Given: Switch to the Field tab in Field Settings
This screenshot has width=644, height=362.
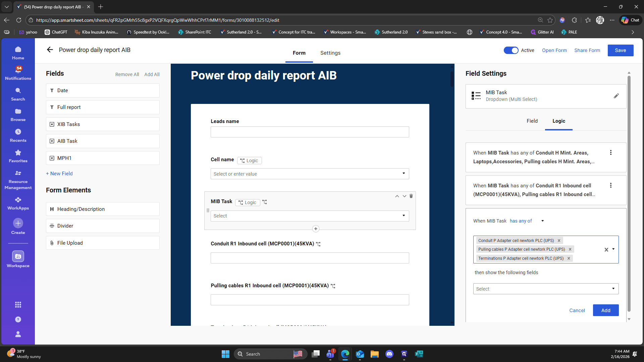Looking at the screenshot, I should (x=532, y=121).
